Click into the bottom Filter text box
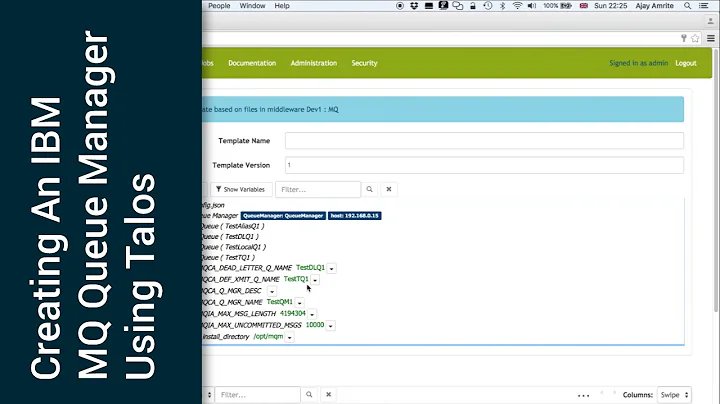 258,394
